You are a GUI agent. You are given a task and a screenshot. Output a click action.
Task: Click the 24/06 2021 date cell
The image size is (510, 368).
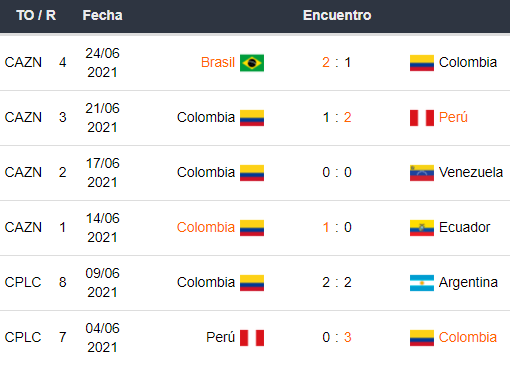pyautogui.click(x=102, y=63)
